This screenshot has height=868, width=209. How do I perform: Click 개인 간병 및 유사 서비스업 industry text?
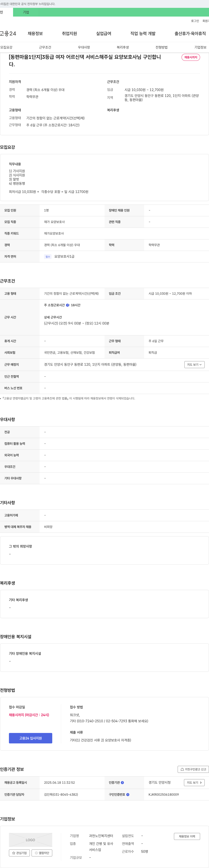click(x=101, y=847)
